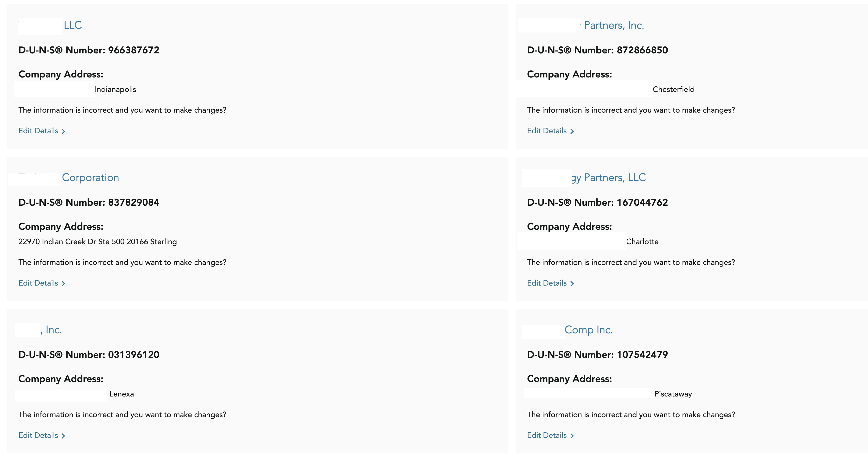The width and height of the screenshot is (868, 460).
Task: Click chevron icon beside Lenexa Edit Details
Action: point(63,436)
